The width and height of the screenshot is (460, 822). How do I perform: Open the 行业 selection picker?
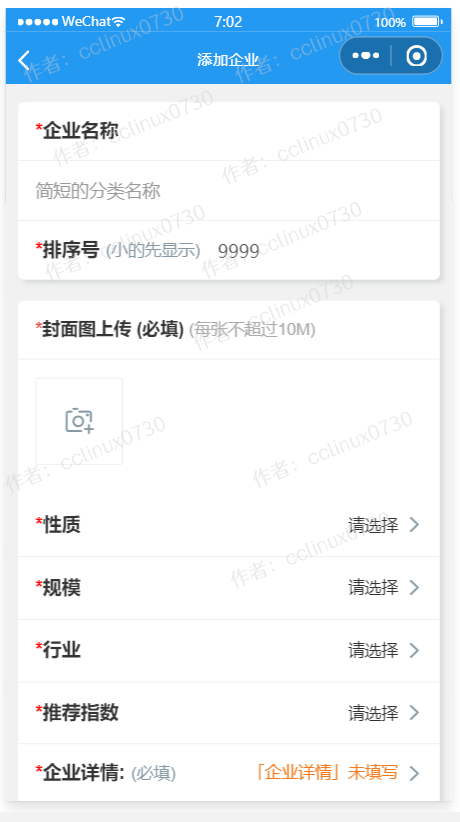[x=229, y=651]
